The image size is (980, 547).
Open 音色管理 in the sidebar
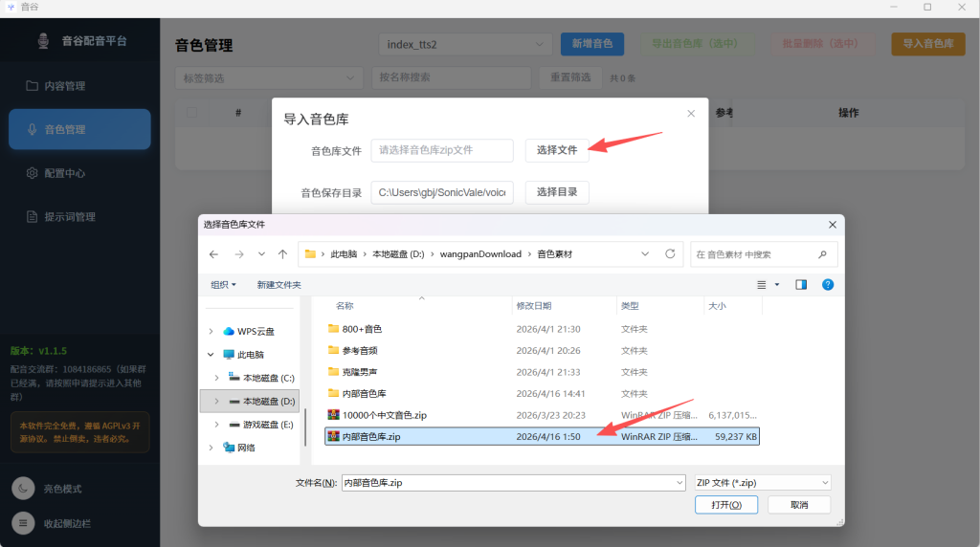tap(79, 129)
